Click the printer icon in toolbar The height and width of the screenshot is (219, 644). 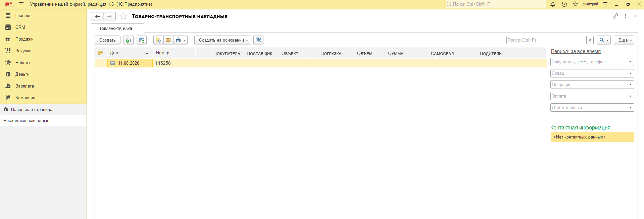178,40
